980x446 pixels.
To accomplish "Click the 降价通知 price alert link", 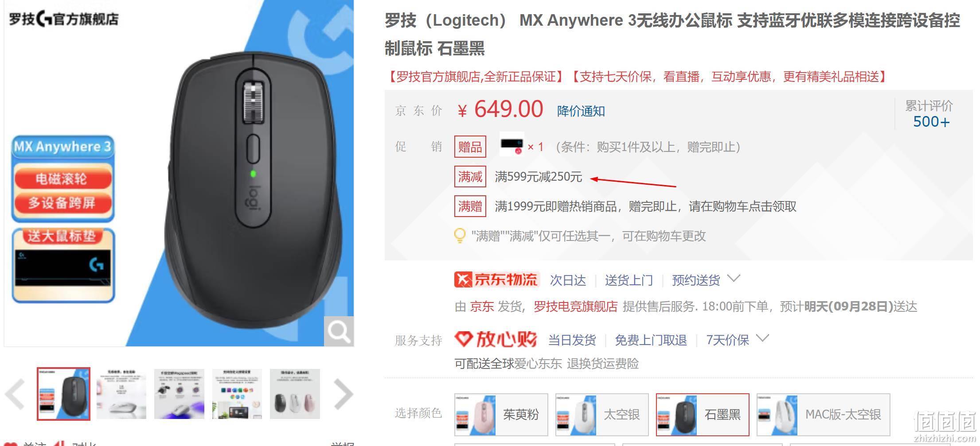I will (x=581, y=111).
